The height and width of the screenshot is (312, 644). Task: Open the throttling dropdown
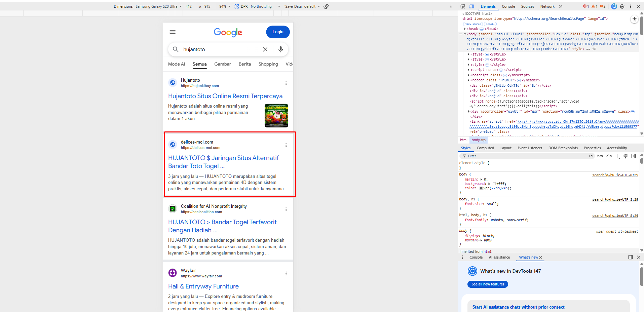pyautogui.click(x=265, y=6)
